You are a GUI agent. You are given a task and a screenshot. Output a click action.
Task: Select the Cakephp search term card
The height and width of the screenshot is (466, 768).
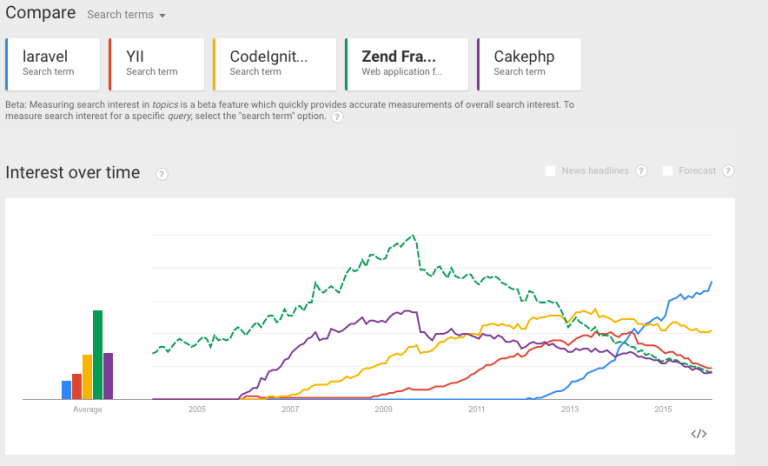point(529,64)
